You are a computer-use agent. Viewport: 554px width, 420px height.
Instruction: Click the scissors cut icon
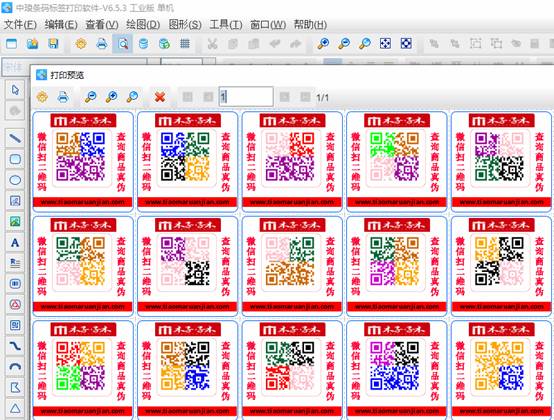click(212, 44)
